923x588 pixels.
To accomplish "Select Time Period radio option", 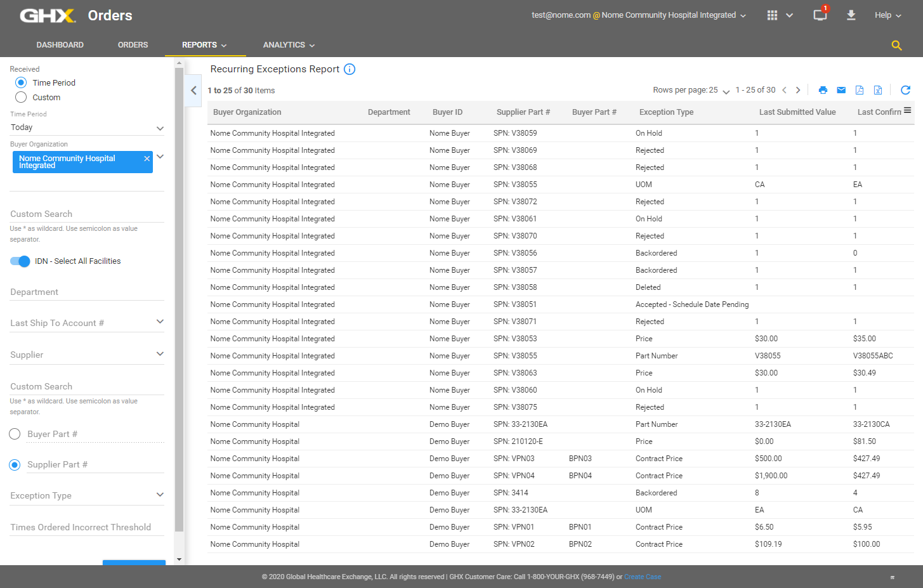I will click(21, 82).
